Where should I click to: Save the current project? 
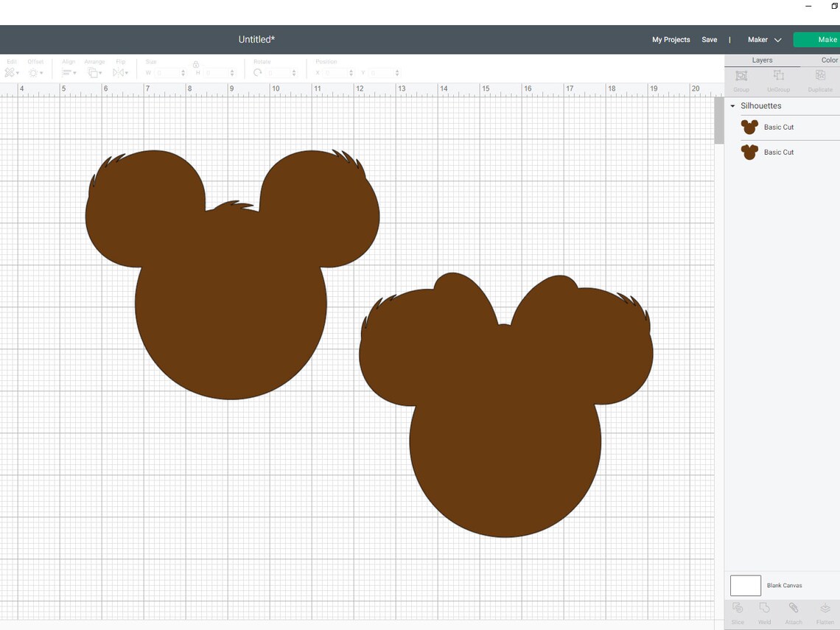(710, 40)
